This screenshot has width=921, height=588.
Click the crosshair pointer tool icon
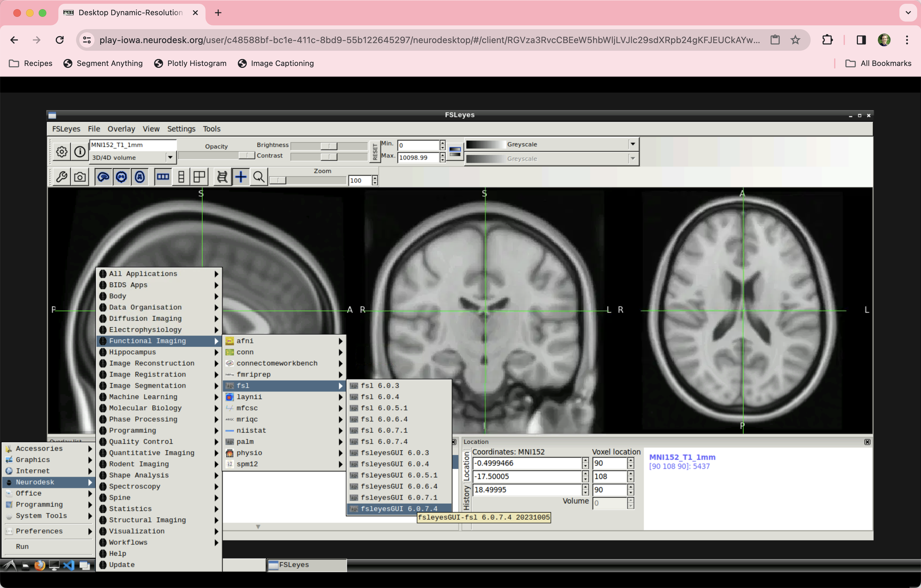pos(241,177)
